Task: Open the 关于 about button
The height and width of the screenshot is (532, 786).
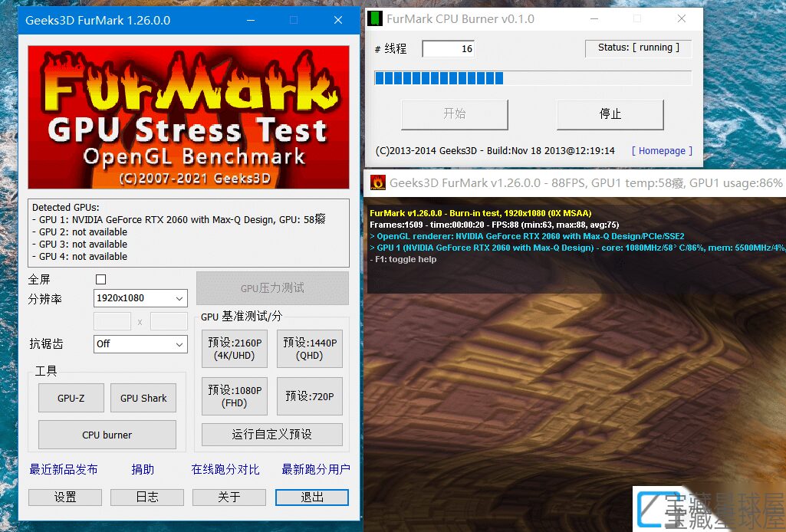Action: click(229, 497)
